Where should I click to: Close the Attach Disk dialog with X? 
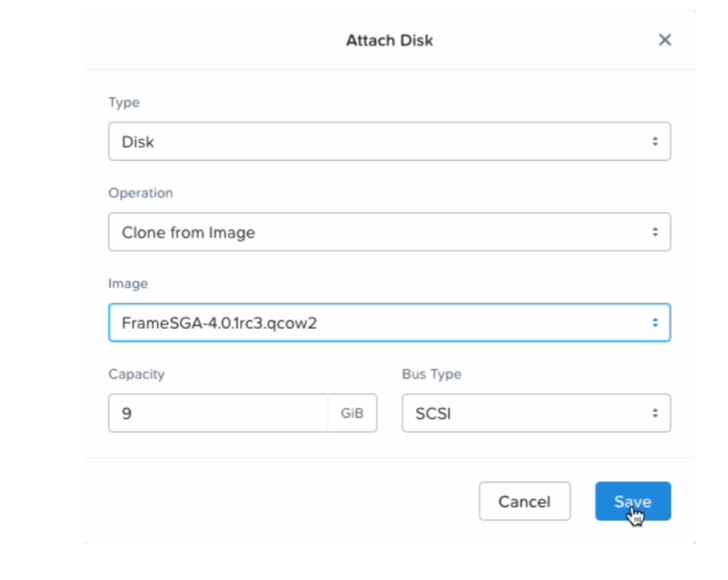coord(665,40)
